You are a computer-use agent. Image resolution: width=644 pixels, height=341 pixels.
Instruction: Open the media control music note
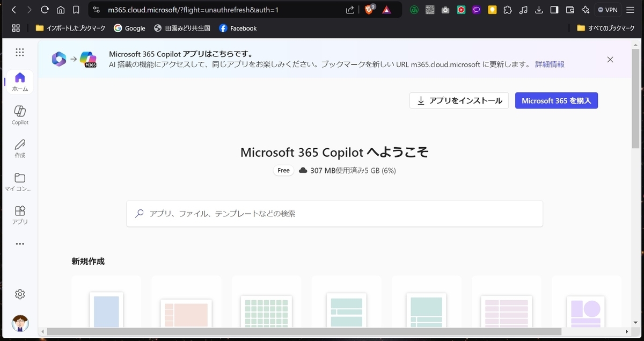click(524, 10)
